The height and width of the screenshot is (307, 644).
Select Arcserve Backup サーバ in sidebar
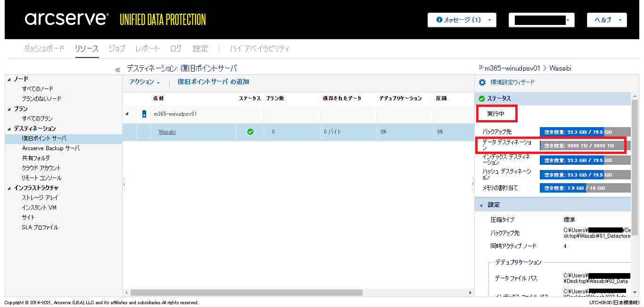50,148
